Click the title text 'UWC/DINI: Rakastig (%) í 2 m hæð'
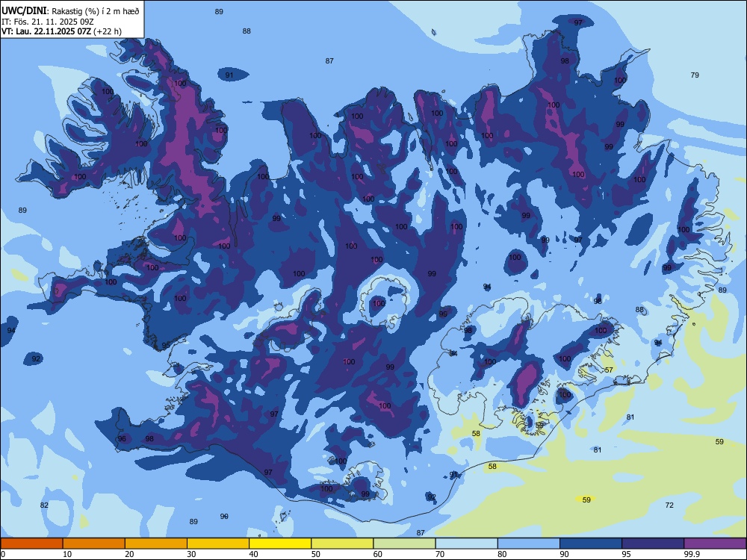Viewport: 747px width, 560px height. 70,11
